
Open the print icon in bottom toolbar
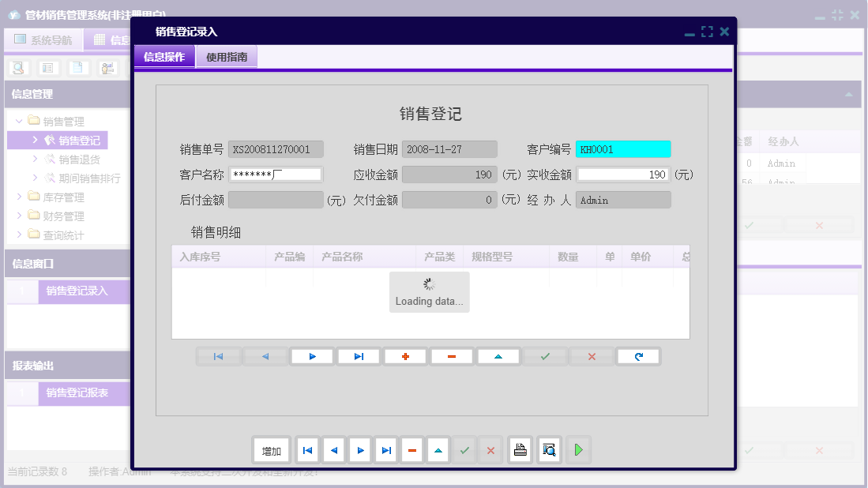click(x=520, y=450)
